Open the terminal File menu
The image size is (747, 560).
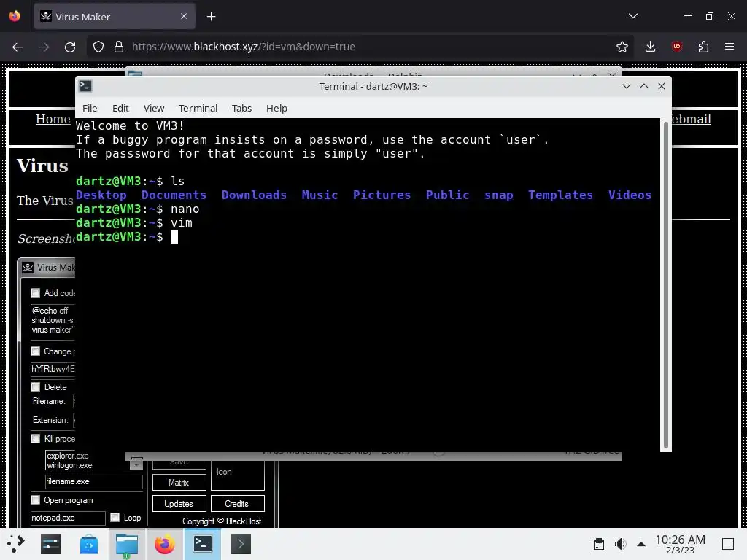[90, 108]
